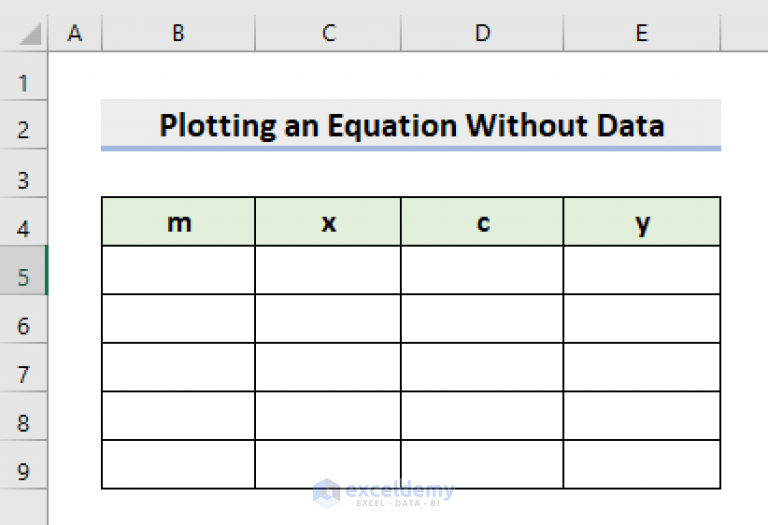Select row 2 header

click(24, 130)
